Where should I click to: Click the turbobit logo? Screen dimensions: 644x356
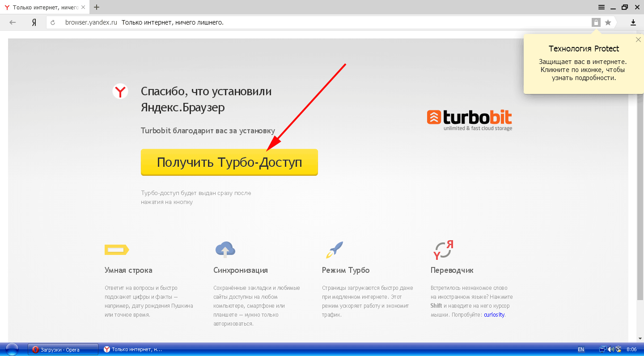[470, 120]
